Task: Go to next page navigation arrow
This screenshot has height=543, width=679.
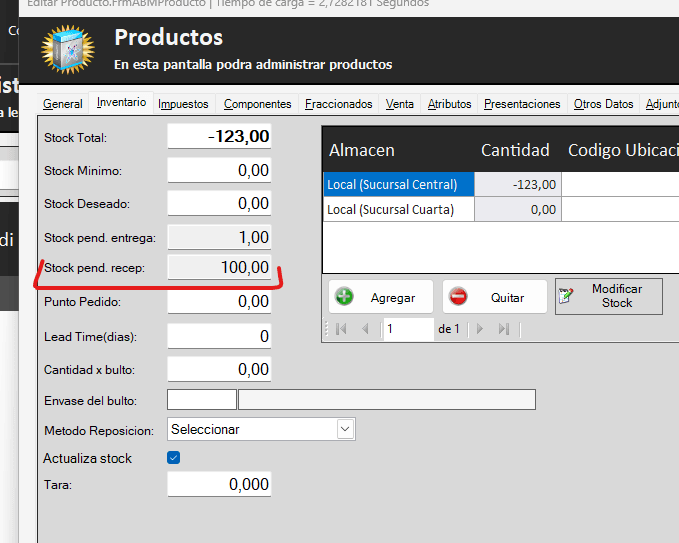Action: click(480, 329)
